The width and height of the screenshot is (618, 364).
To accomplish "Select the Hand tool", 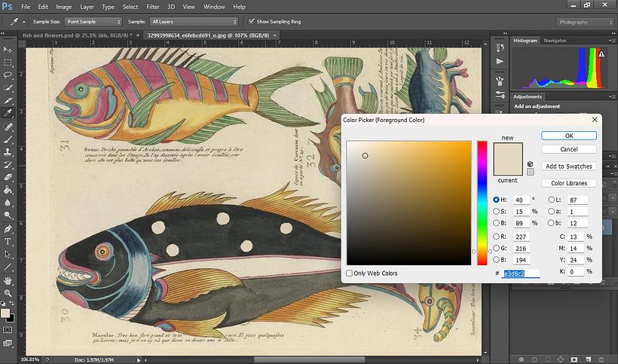I will (x=8, y=280).
